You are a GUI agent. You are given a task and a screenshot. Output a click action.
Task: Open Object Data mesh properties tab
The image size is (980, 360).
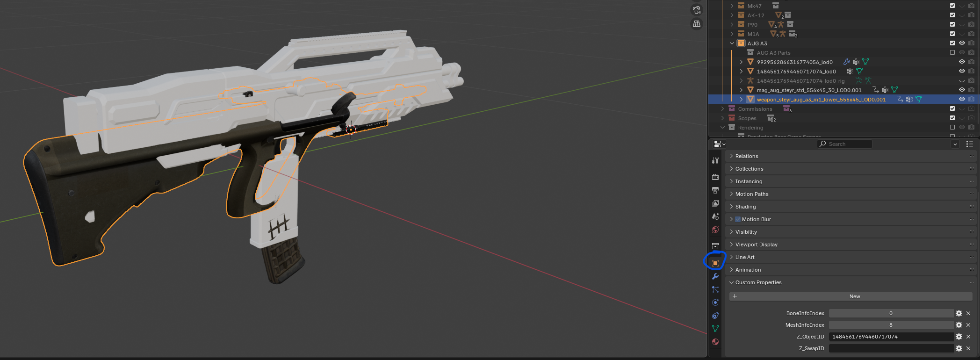(x=715, y=329)
